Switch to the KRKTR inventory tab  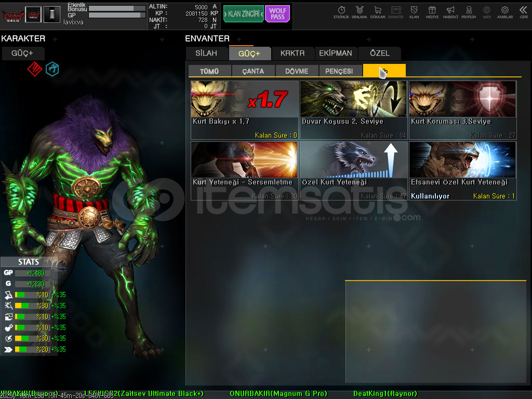pyautogui.click(x=292, y=54)
